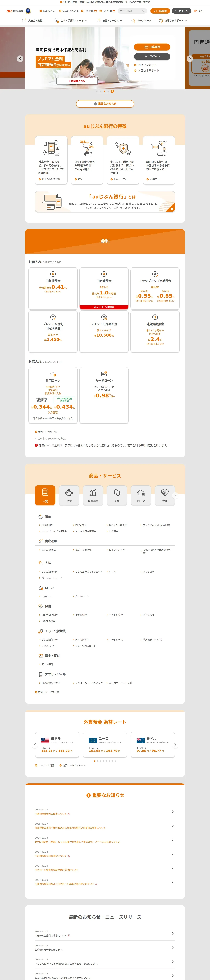The width and height of the screenshot is (210, 980).
Task: Click the dollar icon on 外貨定期預金 card
Action: (x=155, y=317)
